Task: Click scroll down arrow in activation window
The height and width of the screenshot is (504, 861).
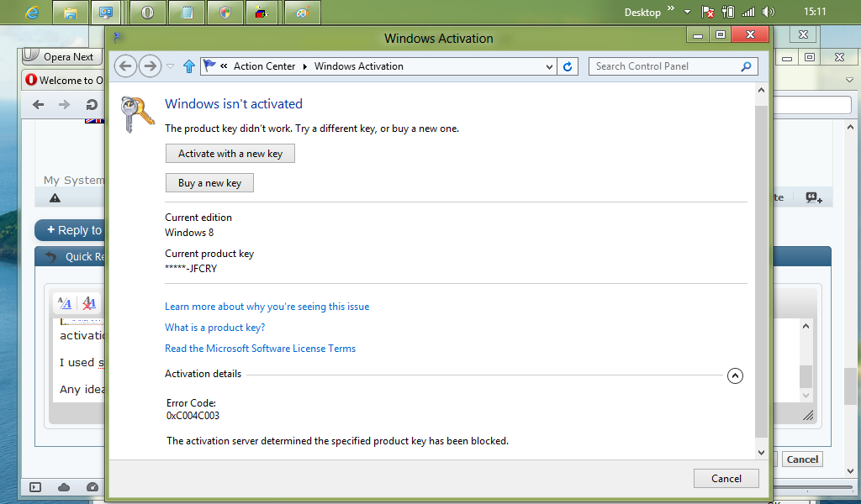Action: [761, 453]
